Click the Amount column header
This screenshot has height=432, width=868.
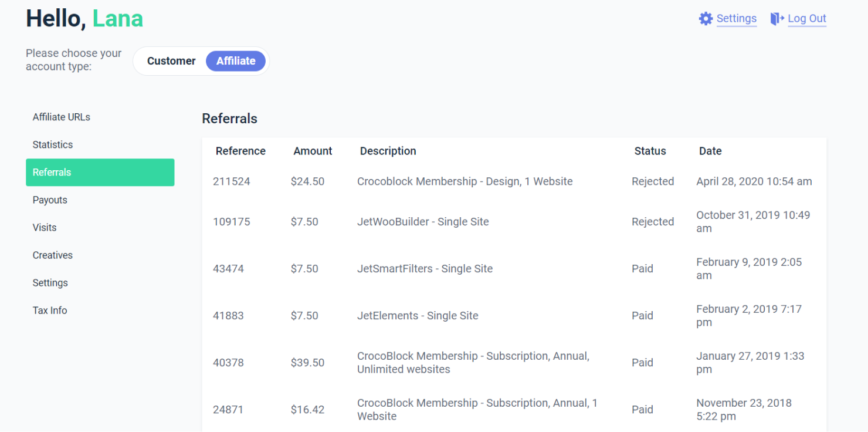point(313,151)
